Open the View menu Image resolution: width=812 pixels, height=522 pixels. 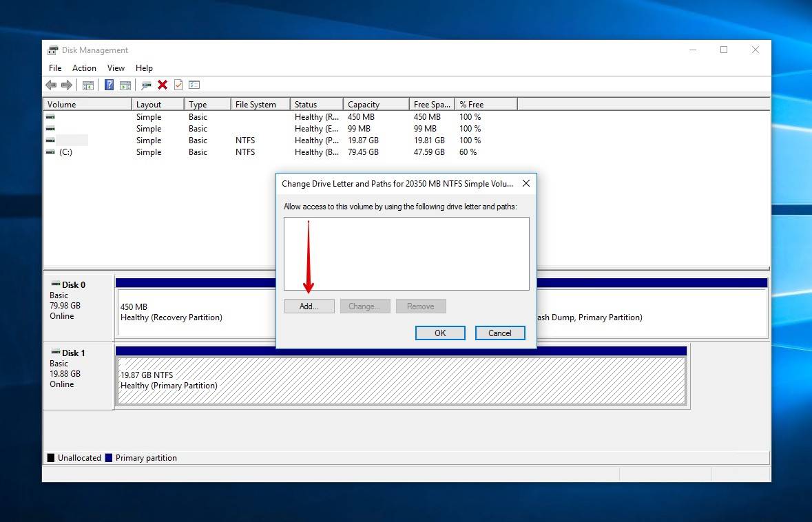point(115,67)
